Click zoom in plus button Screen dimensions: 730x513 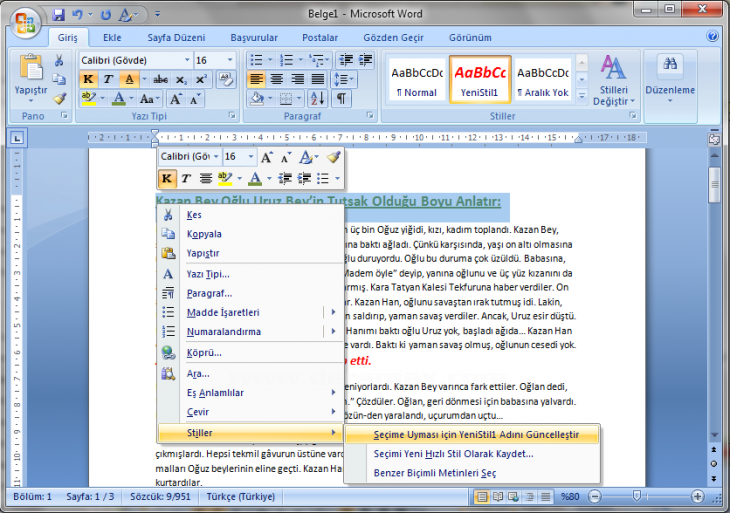click(x=697, y=497)
